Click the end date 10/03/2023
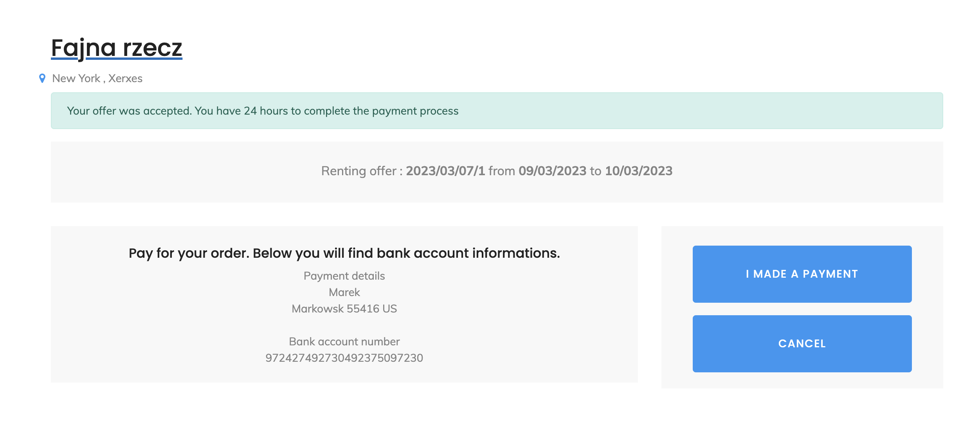The image size is (980, 431). coord(638,171)
